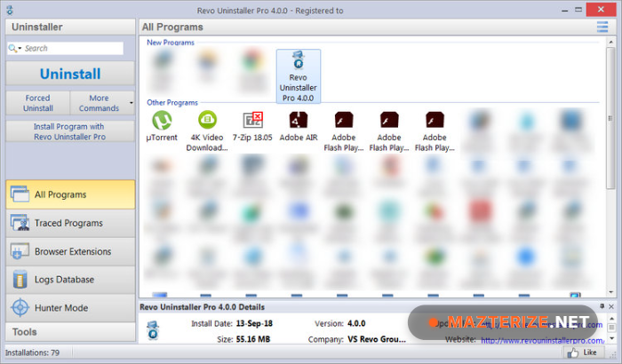The width and height of the screenshot is (622, 364).
Task: Click the Uninstaller section header
Action: point(70,27)
